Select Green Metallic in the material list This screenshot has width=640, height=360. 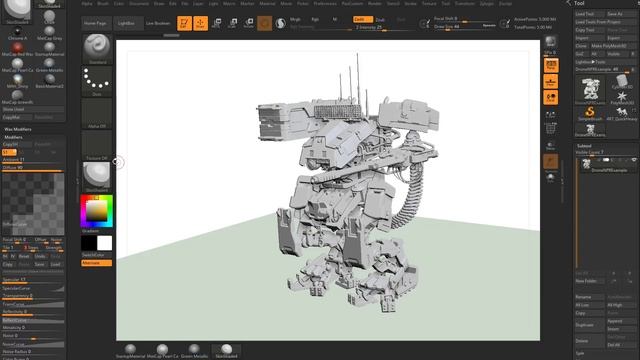click(49, 65)
